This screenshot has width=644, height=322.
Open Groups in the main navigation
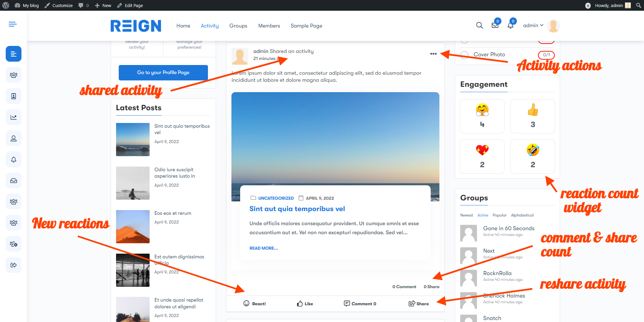238,26
